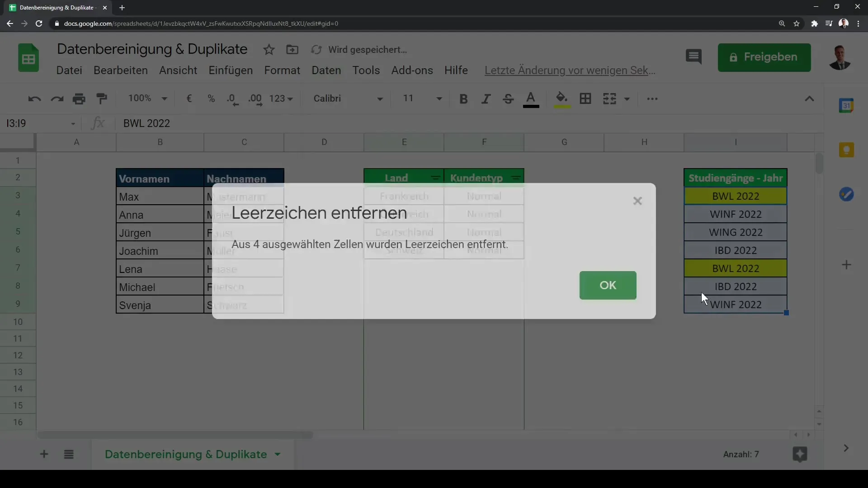
Task: Hide the side panel with chevron
Action: (x=846, y=448)
